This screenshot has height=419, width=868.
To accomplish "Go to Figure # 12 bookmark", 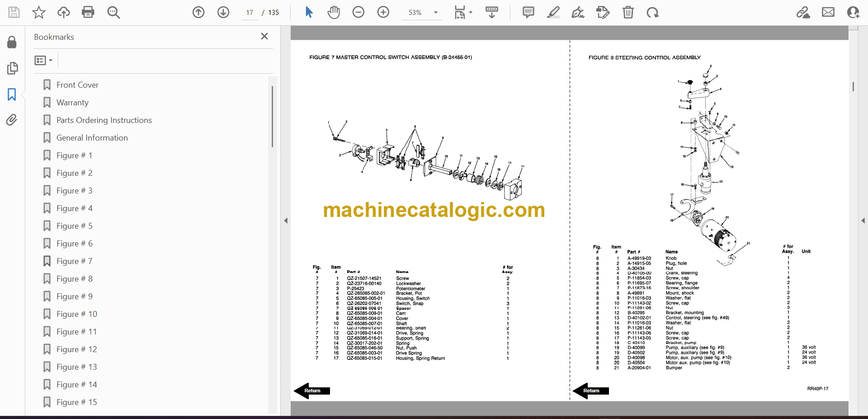I will click(x=76, y=349).
